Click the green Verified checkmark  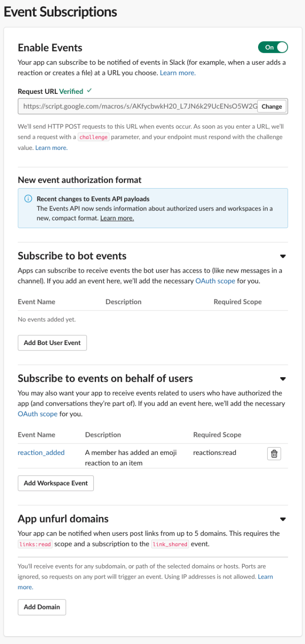click(89, 91)
